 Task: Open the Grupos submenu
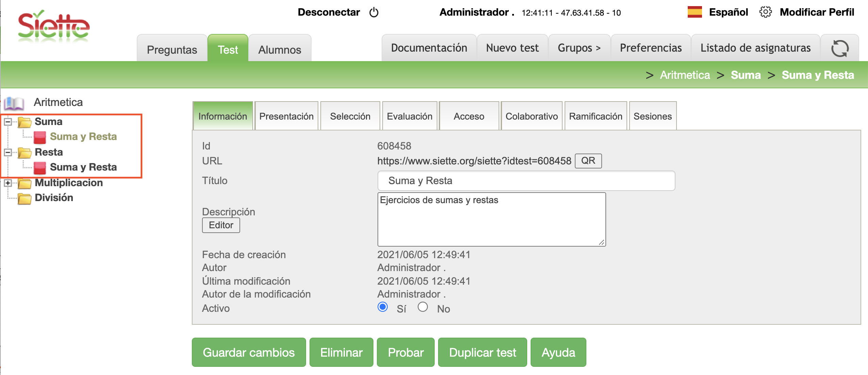(579, 48)
